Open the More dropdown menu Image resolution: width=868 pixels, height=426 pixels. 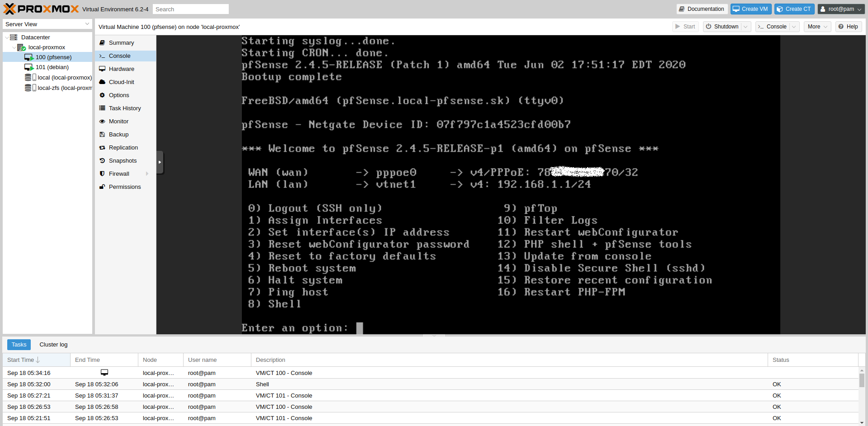pyautogui.click(x=817, y=27)
